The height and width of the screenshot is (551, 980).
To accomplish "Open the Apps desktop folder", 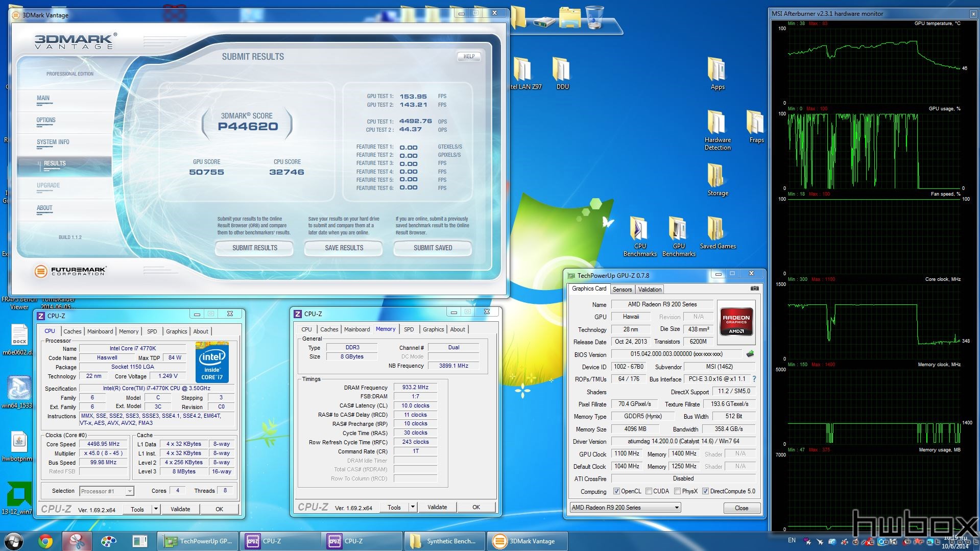I will pos(718,73).
